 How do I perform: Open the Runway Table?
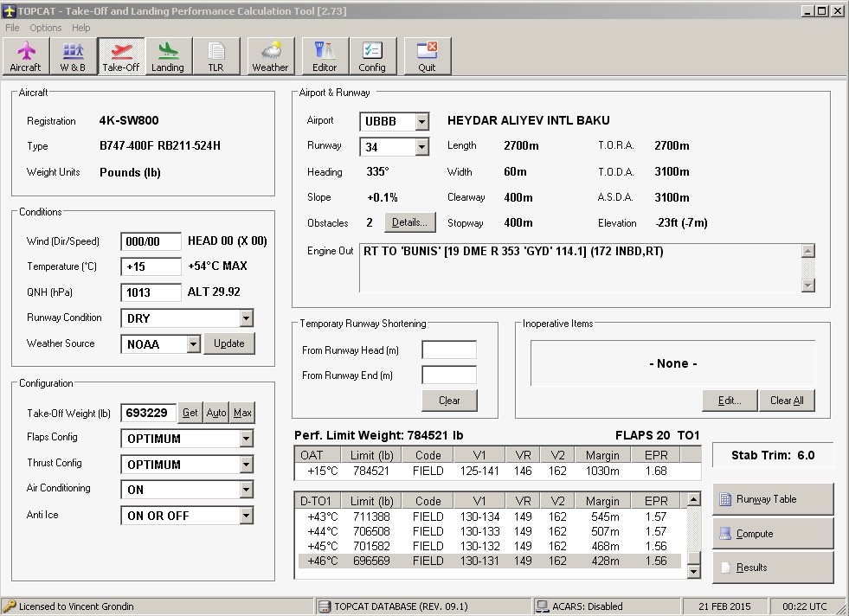coord(773,499)
